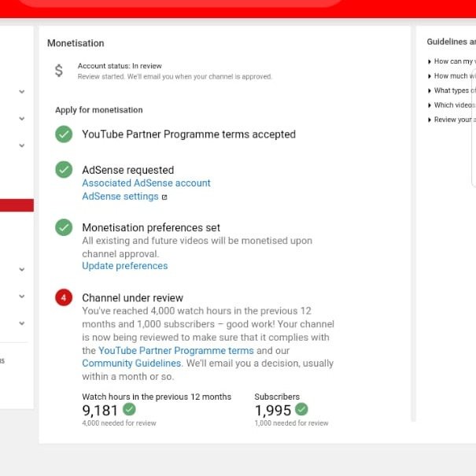This screenshot has width=476, height=476.
Task: Click green check next to 1,995 subscribers
Action: click(301, 409)
